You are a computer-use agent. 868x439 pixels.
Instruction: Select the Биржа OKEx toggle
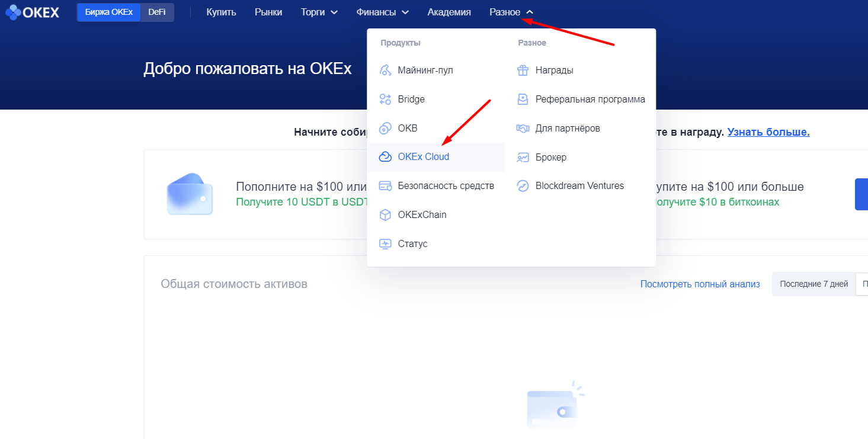109,12
